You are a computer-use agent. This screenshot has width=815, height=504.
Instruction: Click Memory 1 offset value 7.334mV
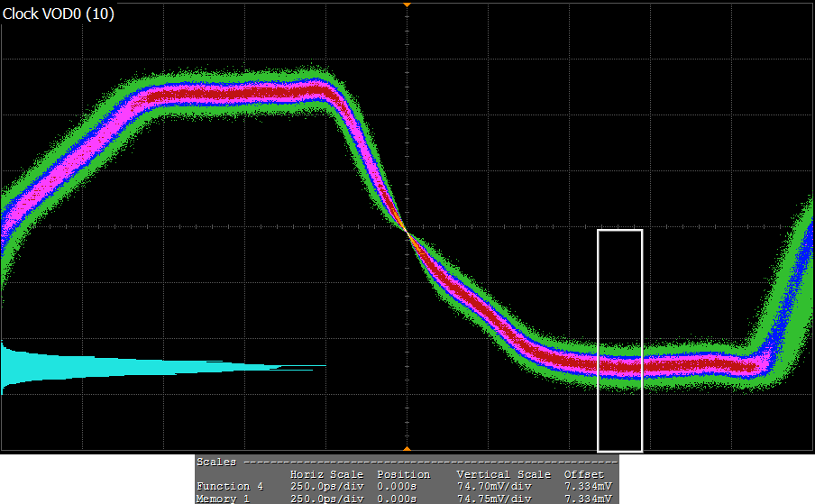588,499
